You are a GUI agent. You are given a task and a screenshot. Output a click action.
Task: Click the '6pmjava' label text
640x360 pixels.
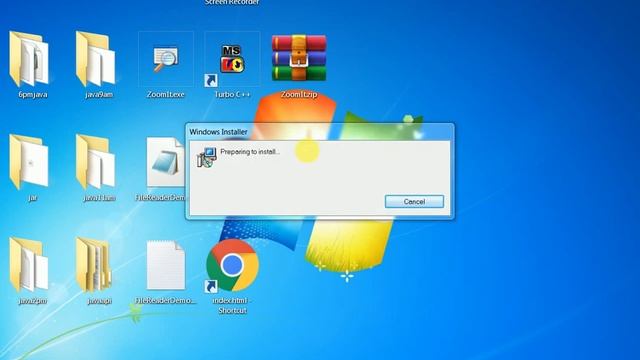33,95
